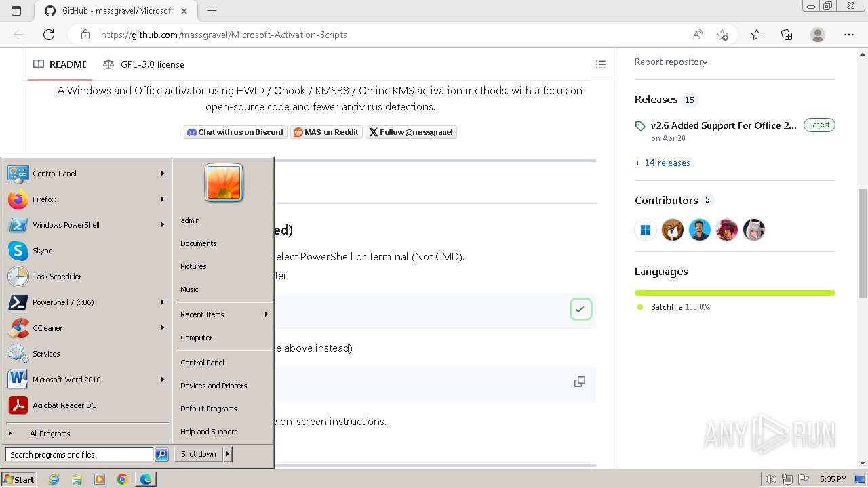Click the Microsoft Edge taskbar icon
868x488 pixels.
146,479
